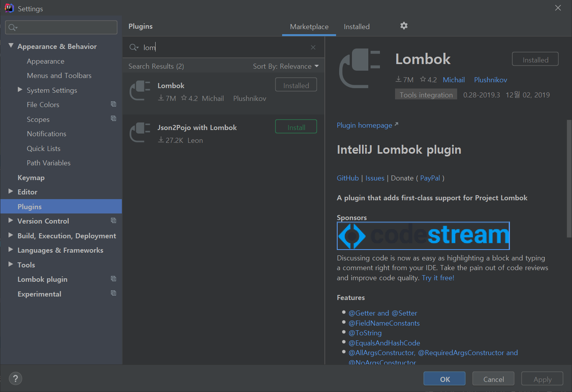
Task: Select the Json2Pojo with Lombok title text
Action: pyautogui.click(x=197, y=128)
